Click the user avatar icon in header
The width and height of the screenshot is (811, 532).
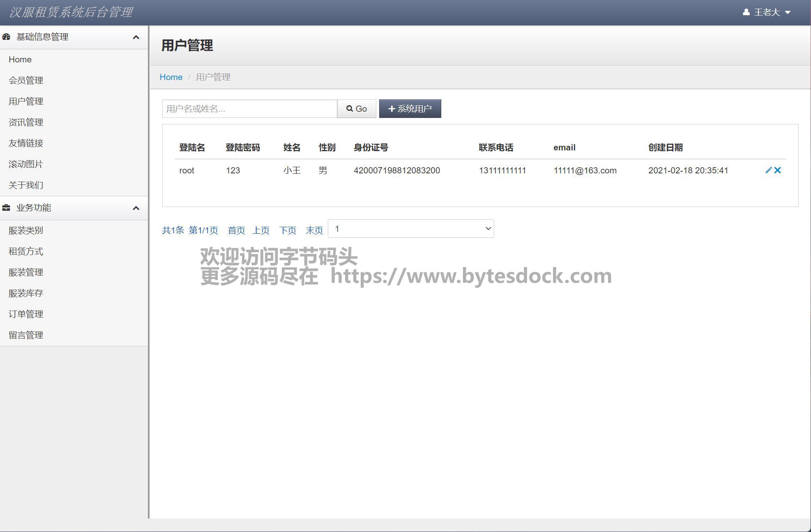coord(746,12)
